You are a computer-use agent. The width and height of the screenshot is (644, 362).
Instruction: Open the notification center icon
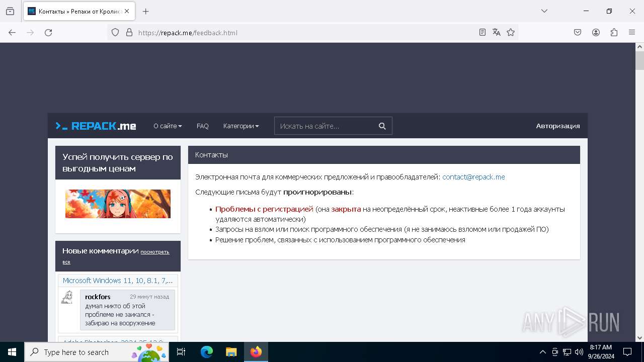[x=627, y=352]
